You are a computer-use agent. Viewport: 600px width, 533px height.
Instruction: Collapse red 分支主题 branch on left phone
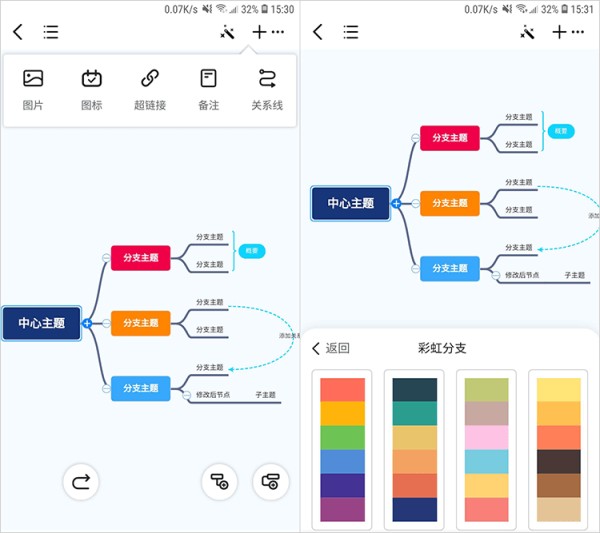pyautogui.click(x=106, y=258)
